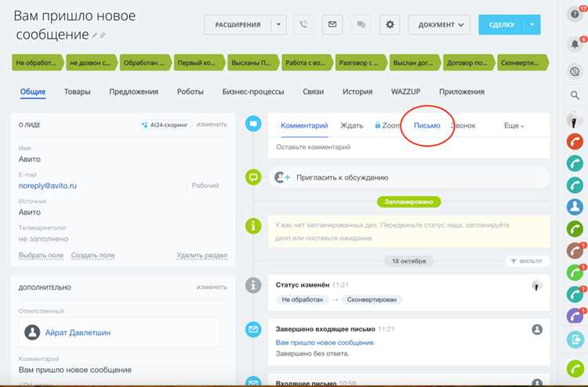Click the Запланировано label
The height and width of the screenshot is (387, 588).
[408, 202]
